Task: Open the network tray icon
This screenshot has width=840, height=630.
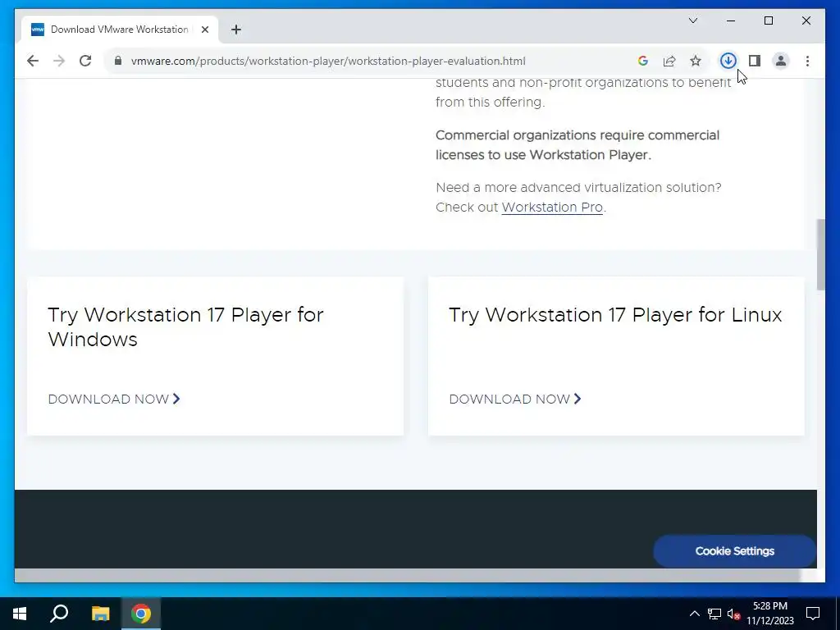Action: [x=714, y=614]
